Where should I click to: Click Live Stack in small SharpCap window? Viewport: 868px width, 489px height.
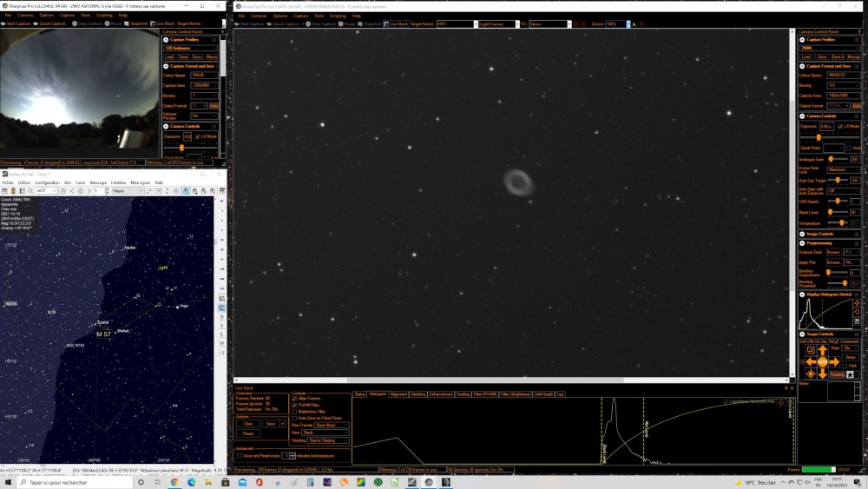[161, 23]
